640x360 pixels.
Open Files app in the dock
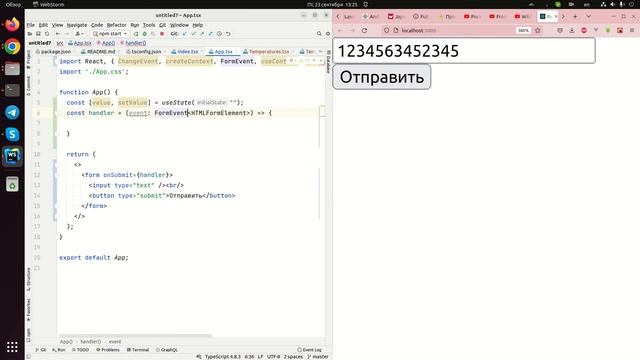12,69
